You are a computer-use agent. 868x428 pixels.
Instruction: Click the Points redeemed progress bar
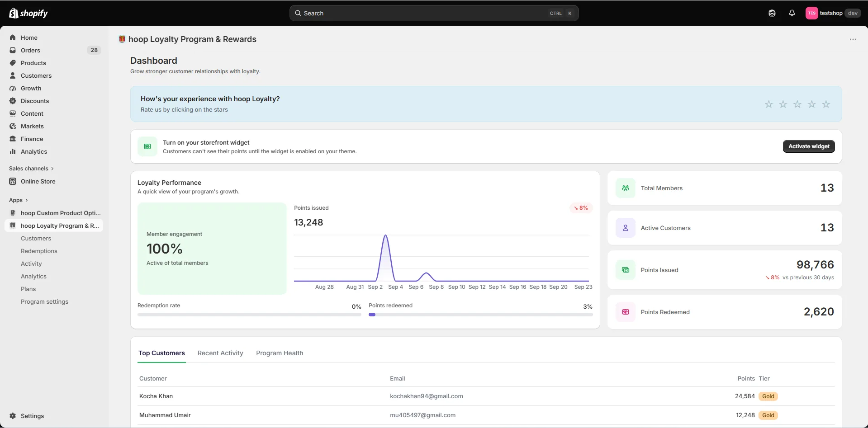[x=480, y=315]
